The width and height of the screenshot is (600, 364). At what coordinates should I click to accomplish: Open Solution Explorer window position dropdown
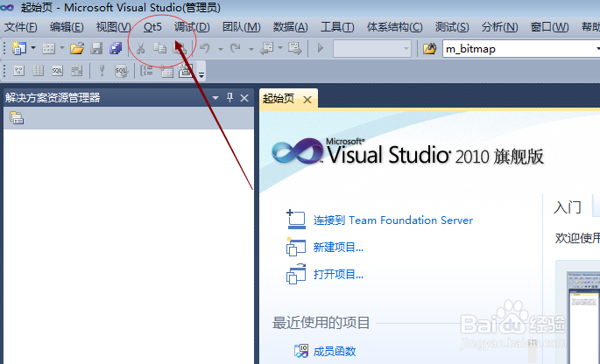tap(215, 98)
